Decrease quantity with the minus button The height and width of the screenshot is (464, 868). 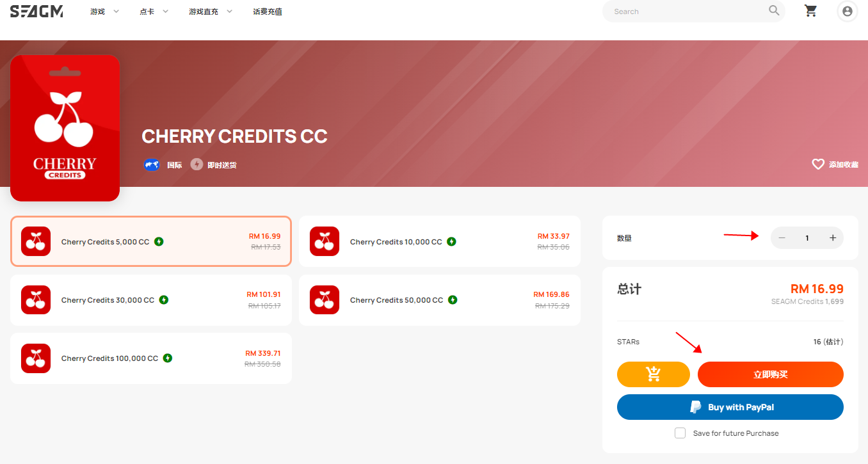point(782,238)
